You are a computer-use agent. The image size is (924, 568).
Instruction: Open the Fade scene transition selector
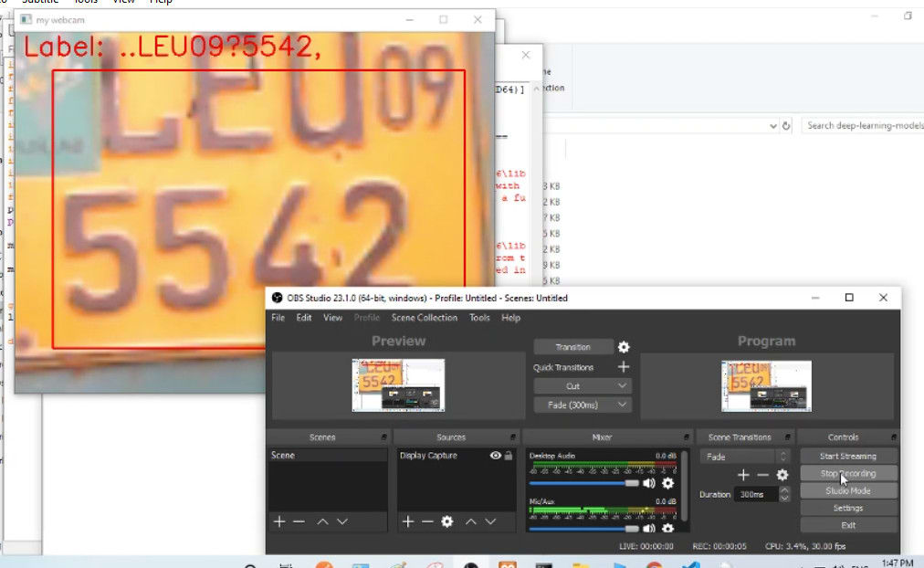coord(744,457)
